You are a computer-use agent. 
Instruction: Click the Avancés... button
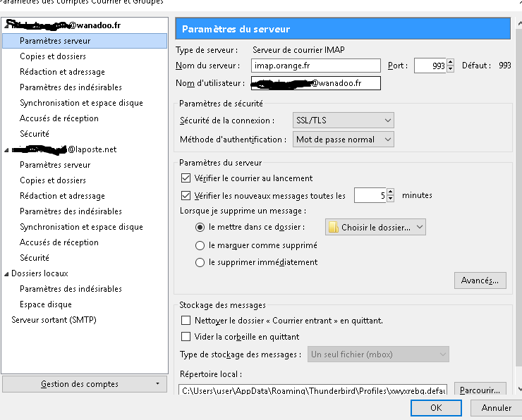(x=480, y=280)
